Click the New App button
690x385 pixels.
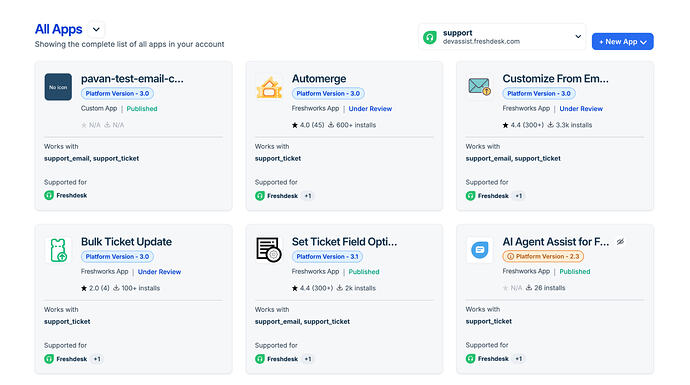[x=622, y=41]
